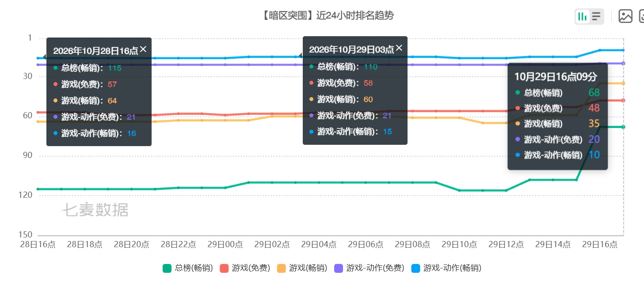The image size is (644, 290).
Task: Select the 游戏-动作(畅销) value 15 in the tooltip
Action: point(388,132)
